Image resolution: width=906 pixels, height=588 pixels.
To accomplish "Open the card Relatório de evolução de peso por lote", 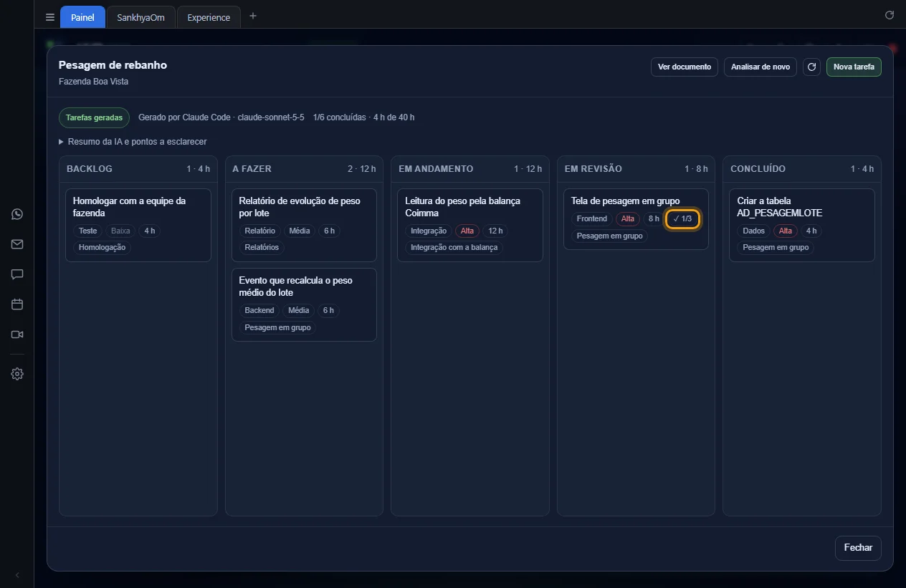I will point(304,225).
